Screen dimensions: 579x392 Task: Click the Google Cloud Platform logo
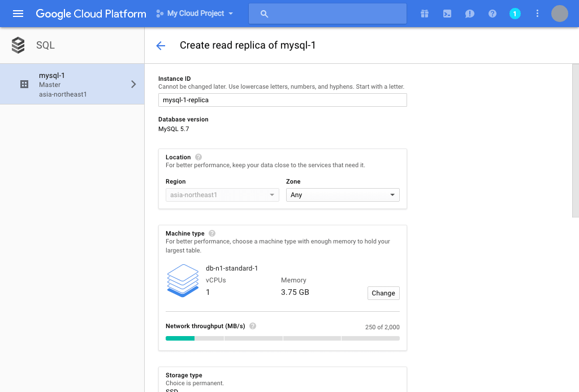91,14
